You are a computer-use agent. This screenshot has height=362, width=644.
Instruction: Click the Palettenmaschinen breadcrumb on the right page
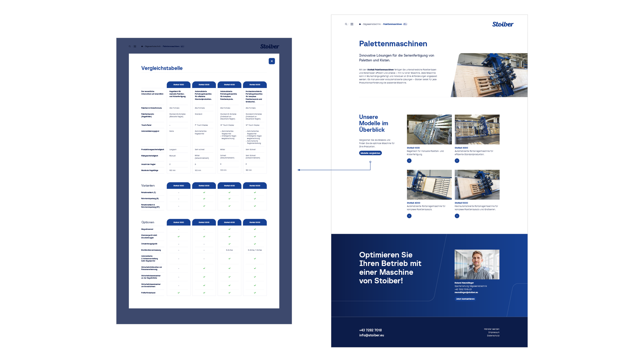click(392, 24)
